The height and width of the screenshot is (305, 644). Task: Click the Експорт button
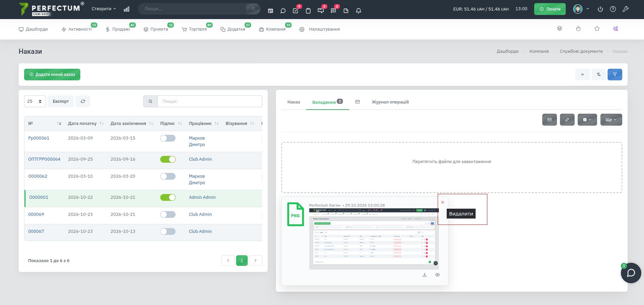point(61,101)
